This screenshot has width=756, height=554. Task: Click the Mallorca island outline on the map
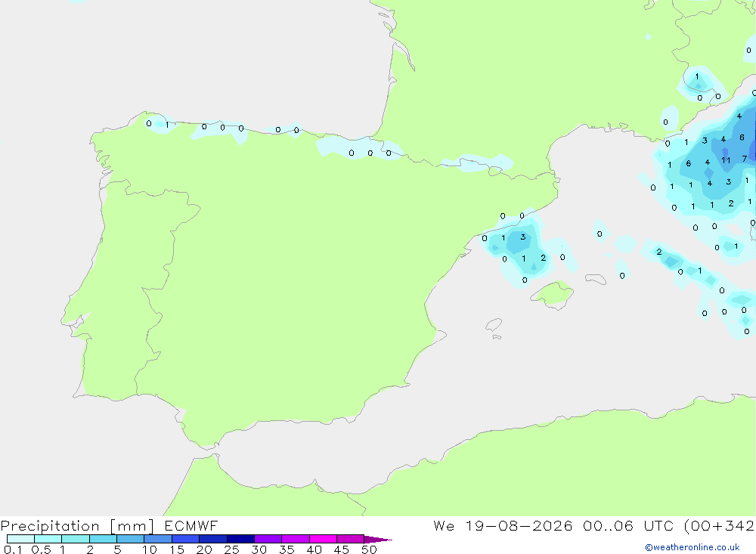(552, 294)
